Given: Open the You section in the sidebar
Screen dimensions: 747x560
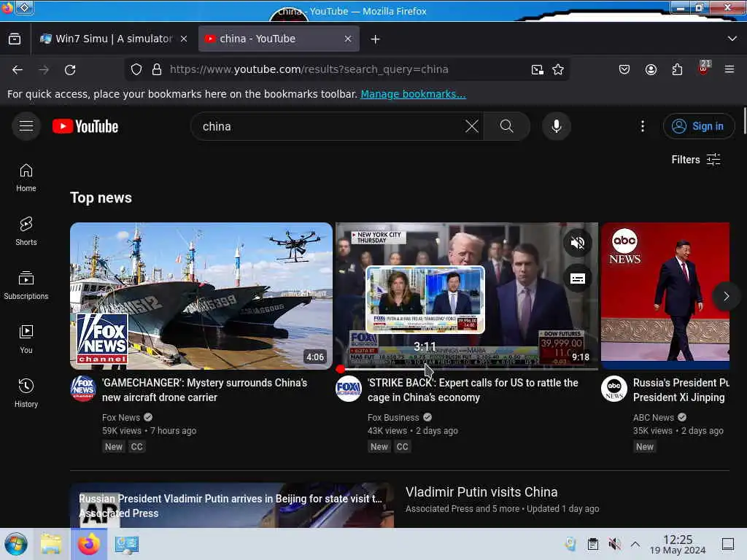Looking at the screenshot, I should (26, 339).
